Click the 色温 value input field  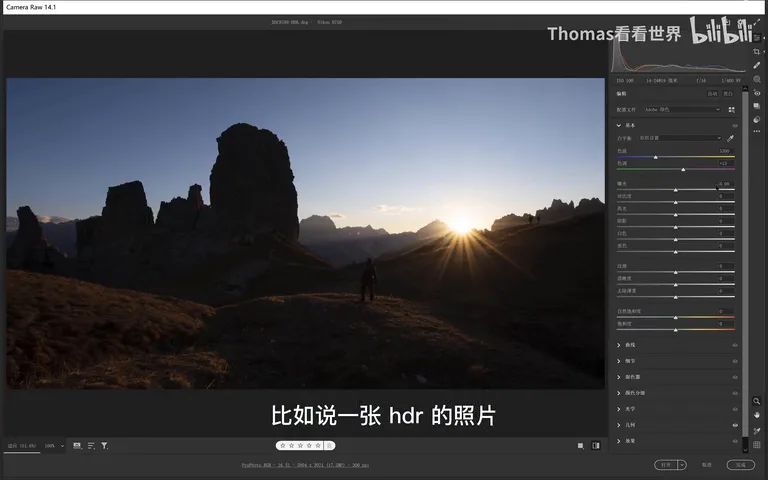pos(725,151)
